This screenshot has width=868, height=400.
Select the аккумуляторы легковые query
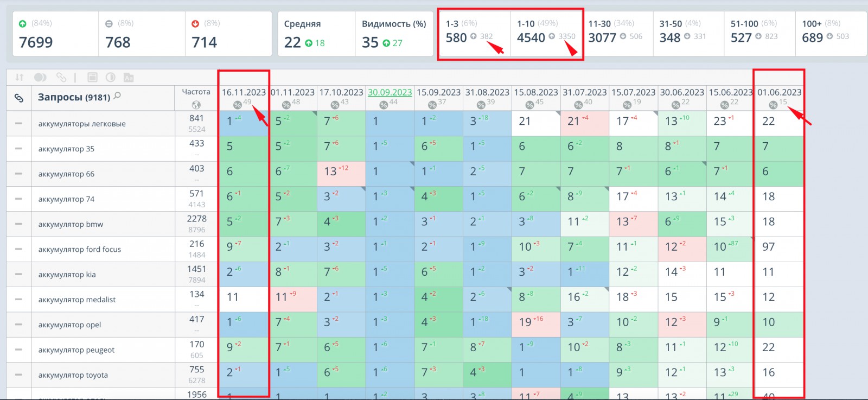tap(82, 124)
